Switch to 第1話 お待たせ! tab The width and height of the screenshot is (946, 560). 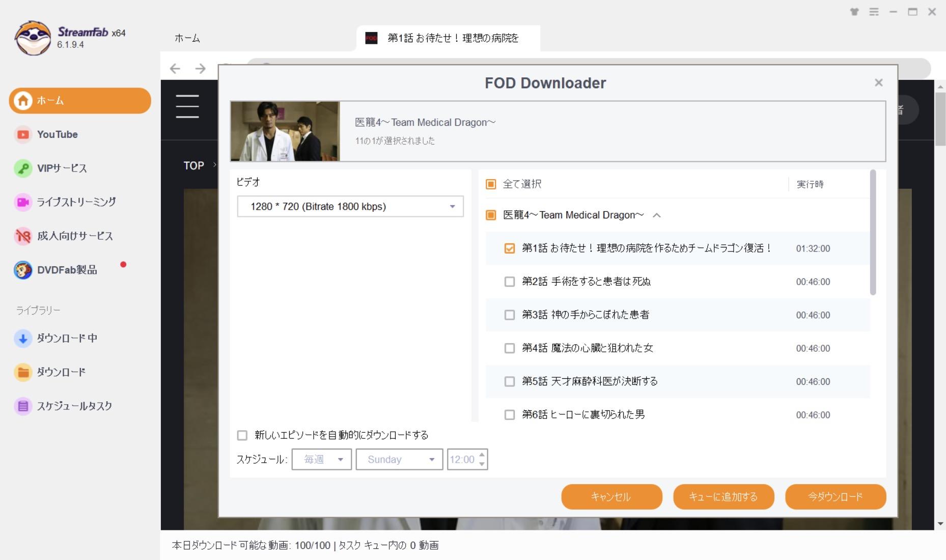pyautogui.click(x=448, y=38)
